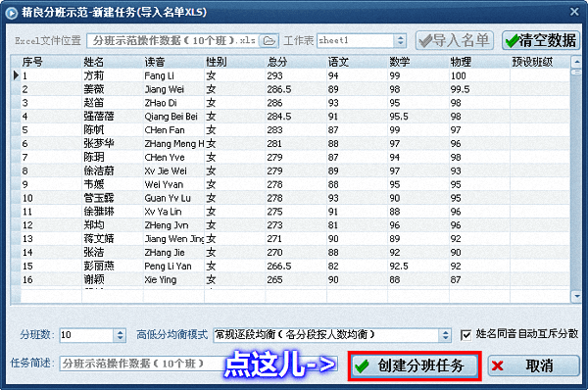
Task: Click the math score cell 95.5
Action: 417,117
